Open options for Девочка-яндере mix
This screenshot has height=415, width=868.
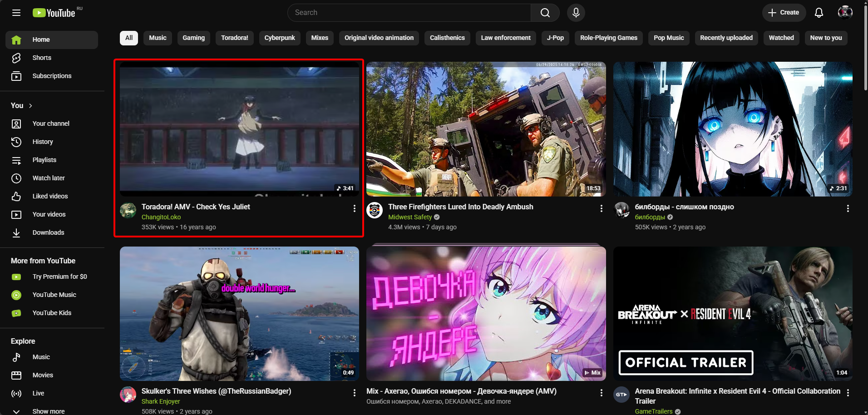[602, 393]
